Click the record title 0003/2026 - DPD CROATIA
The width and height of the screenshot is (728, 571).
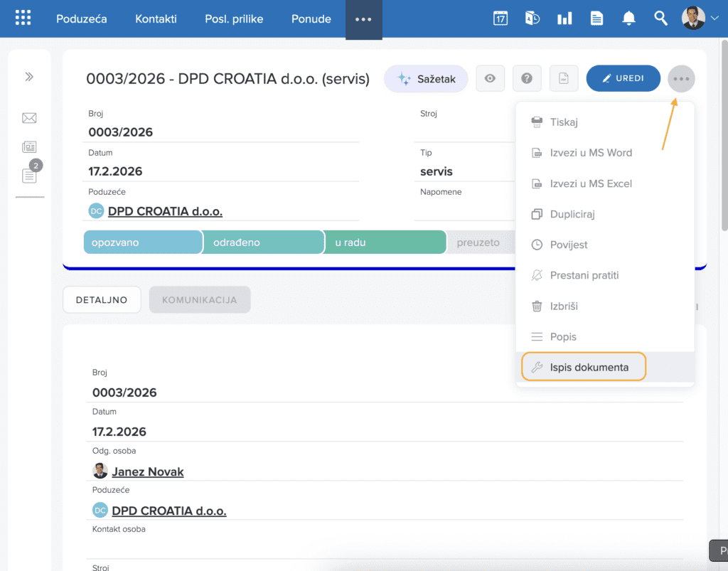point(227,78)
